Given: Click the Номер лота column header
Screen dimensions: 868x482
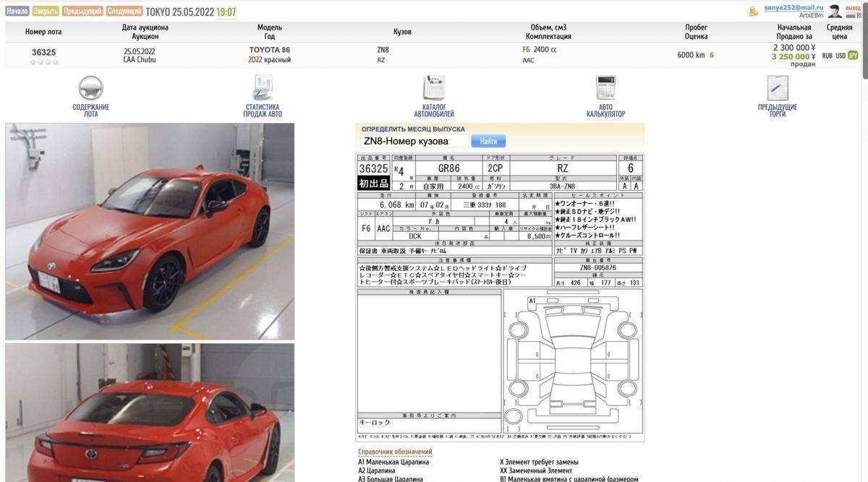Looking at the screenshot, I should point(43,32).
